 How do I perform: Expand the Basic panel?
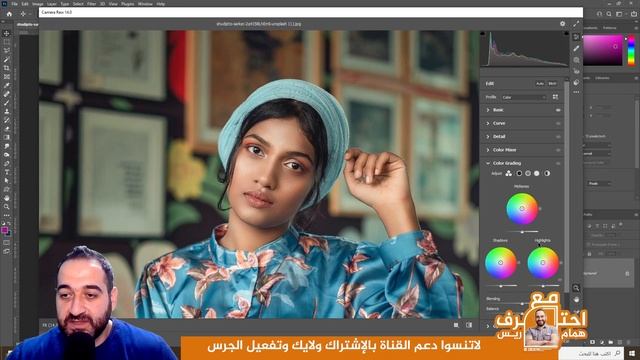(x=487, y=110)
